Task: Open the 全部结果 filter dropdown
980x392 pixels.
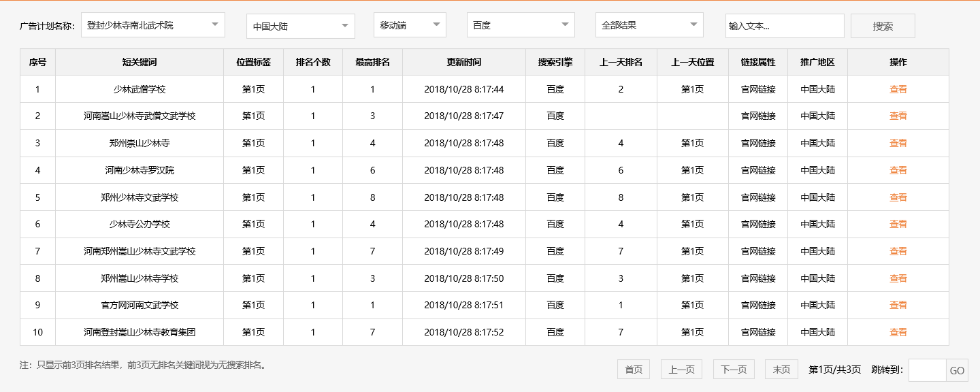Action: (x=649, y=25)
